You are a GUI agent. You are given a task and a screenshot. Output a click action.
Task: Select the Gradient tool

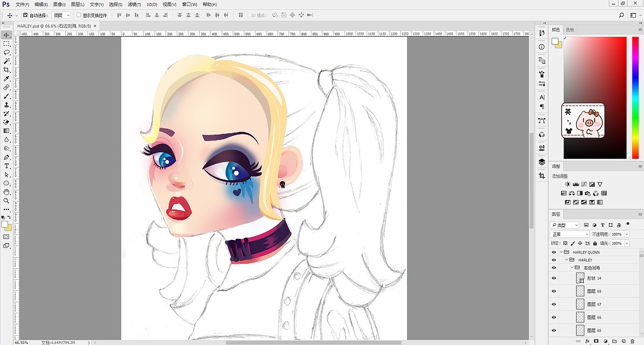pyautogui.click(x=7, y=131)
